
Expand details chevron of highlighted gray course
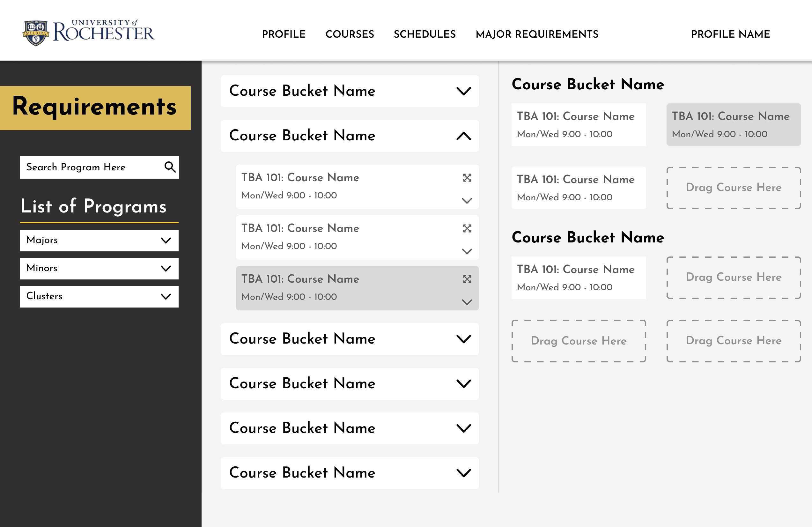[467, 302]
